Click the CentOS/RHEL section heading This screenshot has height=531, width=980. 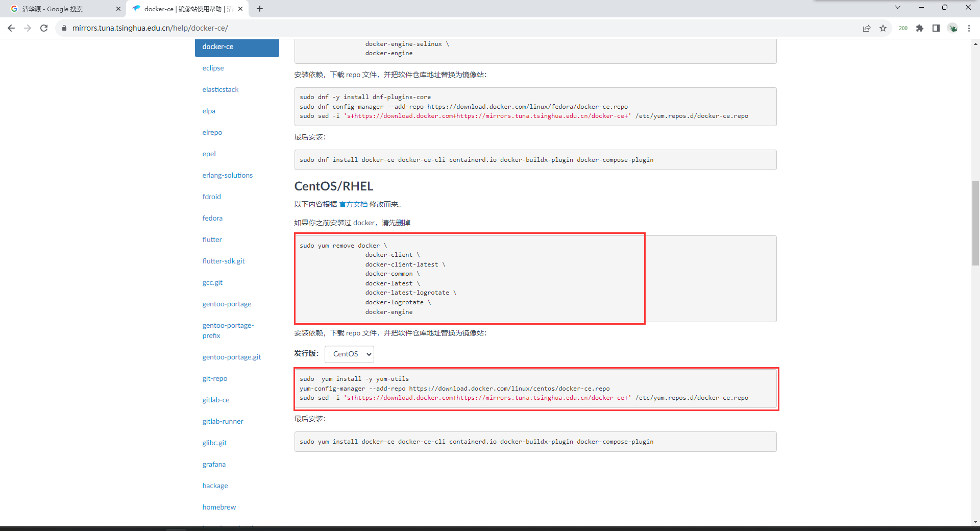point(334,186)
